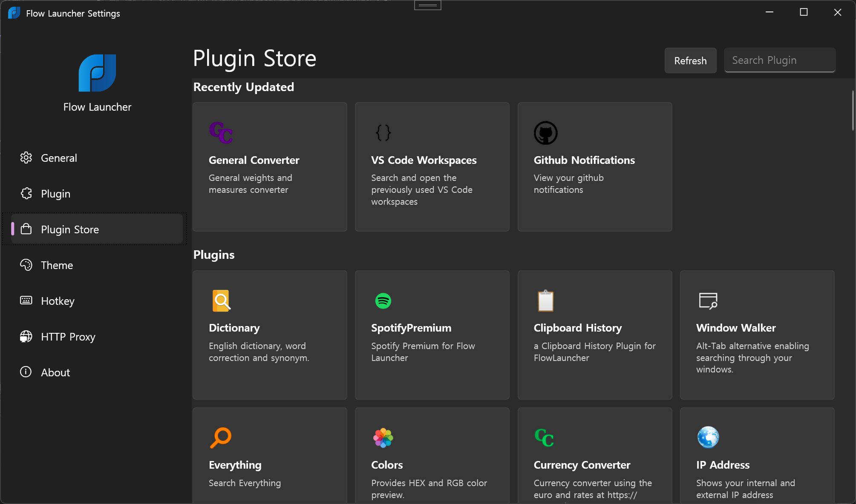Viewport: 856px width, 504px height.
Task: Open the Plugin section in sidebar
Action: pyautogui.click(x=55, y=194)
